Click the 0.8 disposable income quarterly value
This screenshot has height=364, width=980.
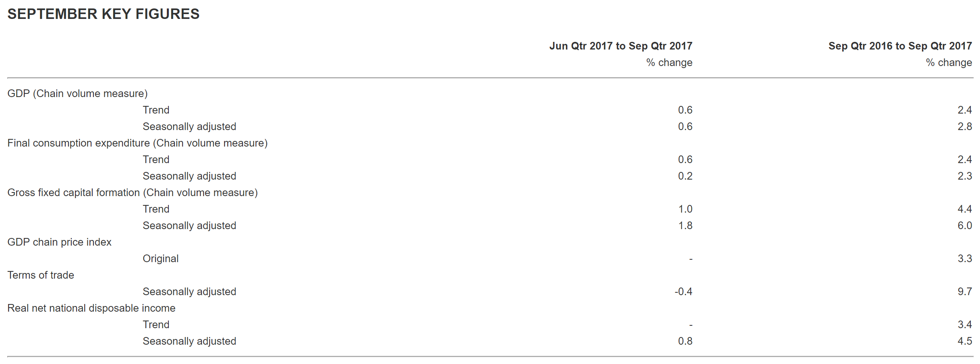coord(685,341)
